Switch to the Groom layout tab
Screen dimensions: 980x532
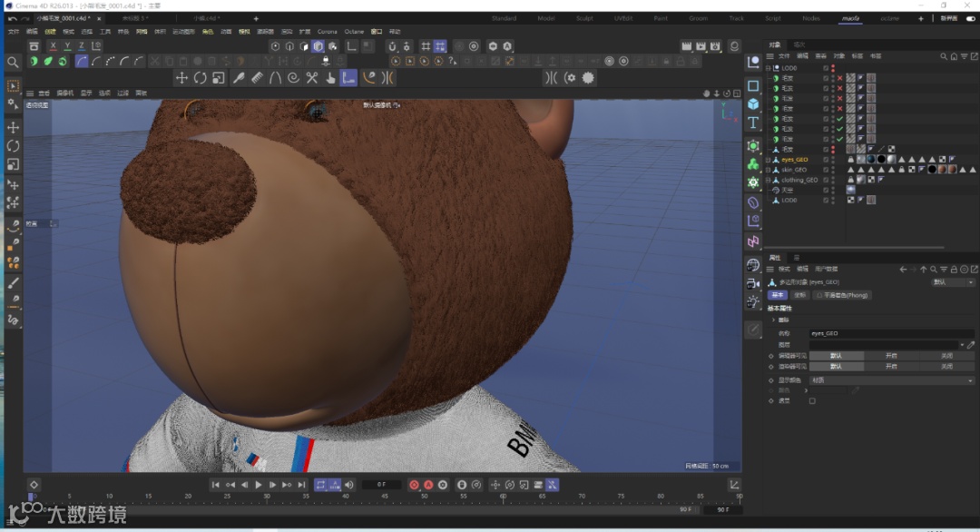pyautogui.click(x=698, y=19)
